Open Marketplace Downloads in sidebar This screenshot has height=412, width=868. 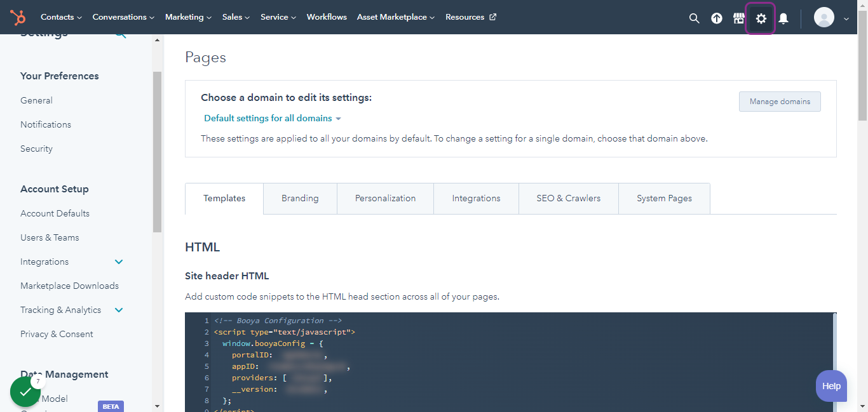click(69, 286)
